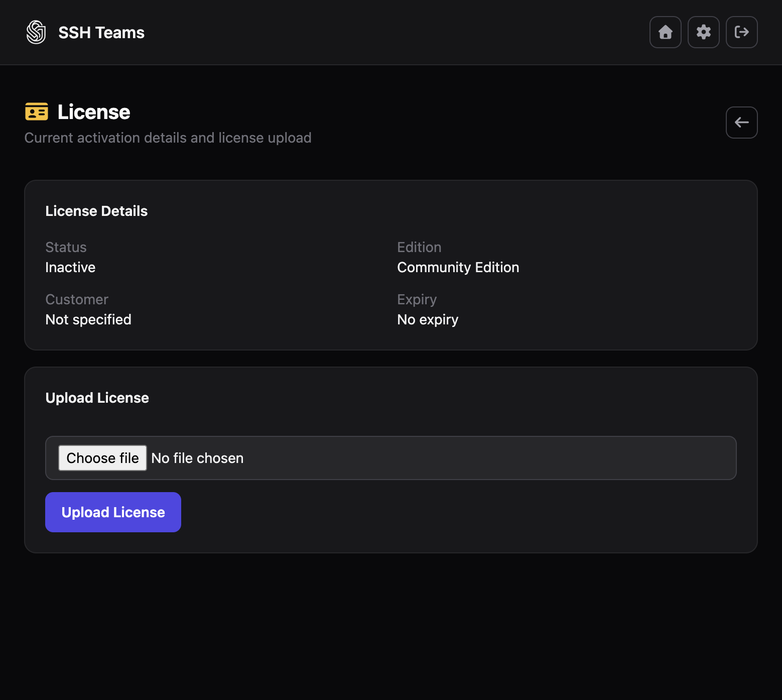
Task: Click the yellow license card icon
Action: (x=37, y=111)
